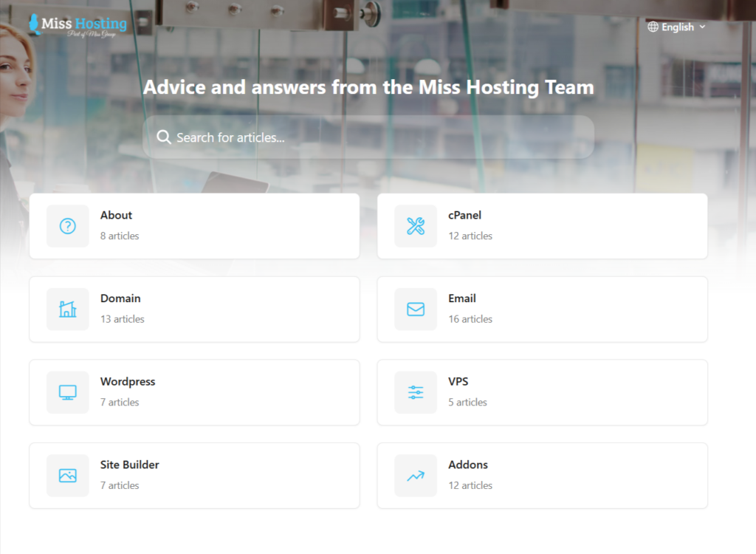This screenshot has width=756, height=554.
Task: Click the Addons trending chart icon
Action: point(415,475)
